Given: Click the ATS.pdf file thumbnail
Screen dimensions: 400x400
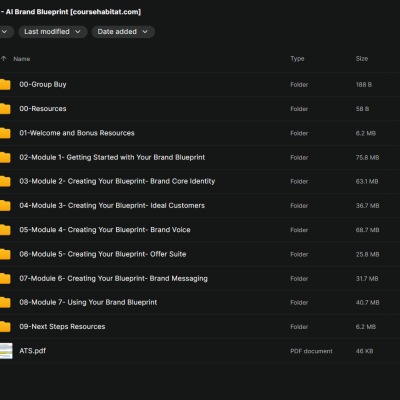Looking at the screenshot, I should [6, 351].
